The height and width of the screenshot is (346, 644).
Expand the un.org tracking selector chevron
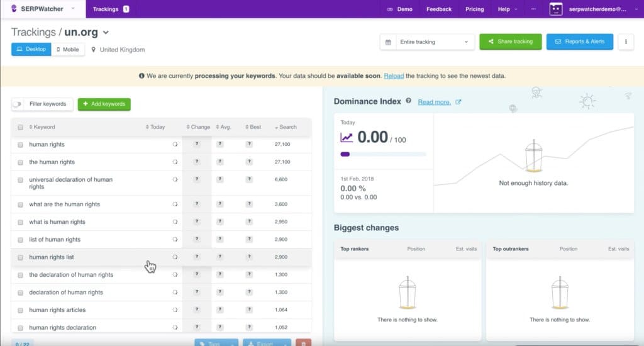(106, 33)
